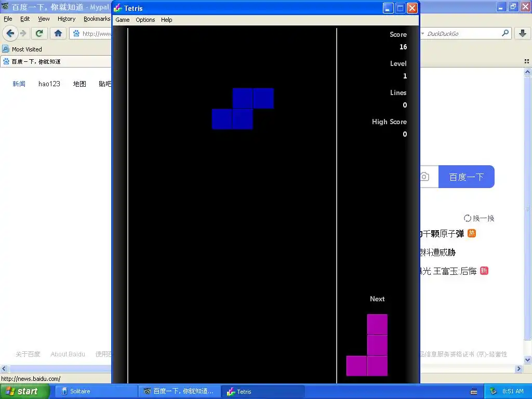Select the Baidu browser tab
Viewport: 532px width, 399px height.
point(56,61)
